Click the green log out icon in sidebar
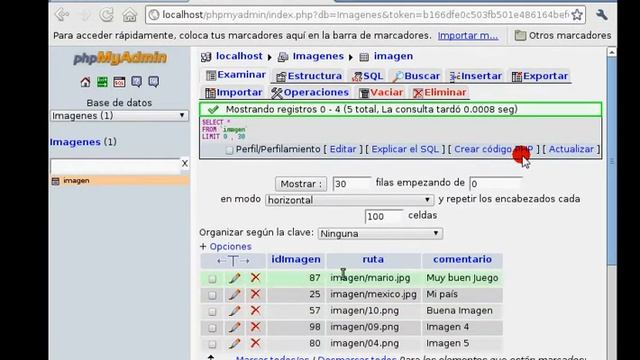Screen dimensions: 640x360 pos(102,82)
